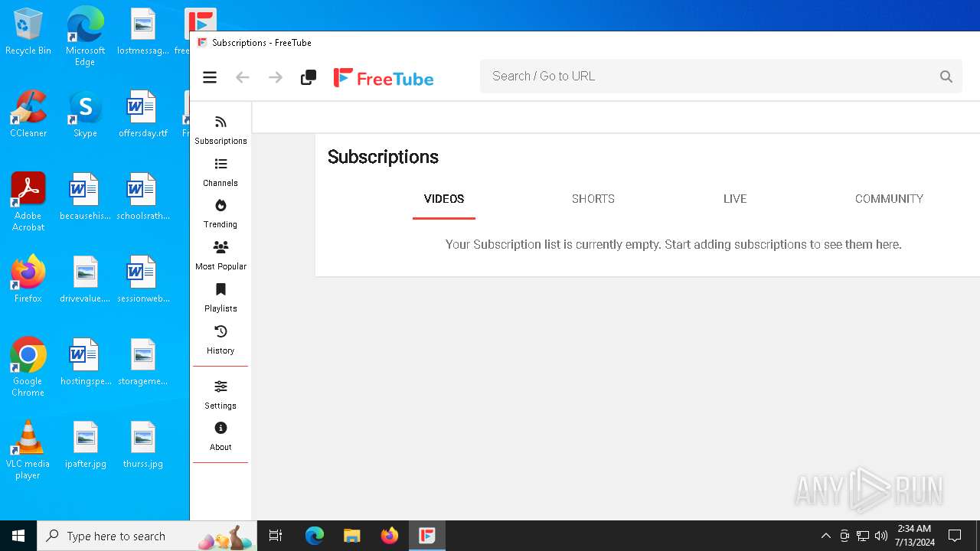Select the Firefox desktop shortcut
This screenshot has width=980, height=551.
click(28, 279)
